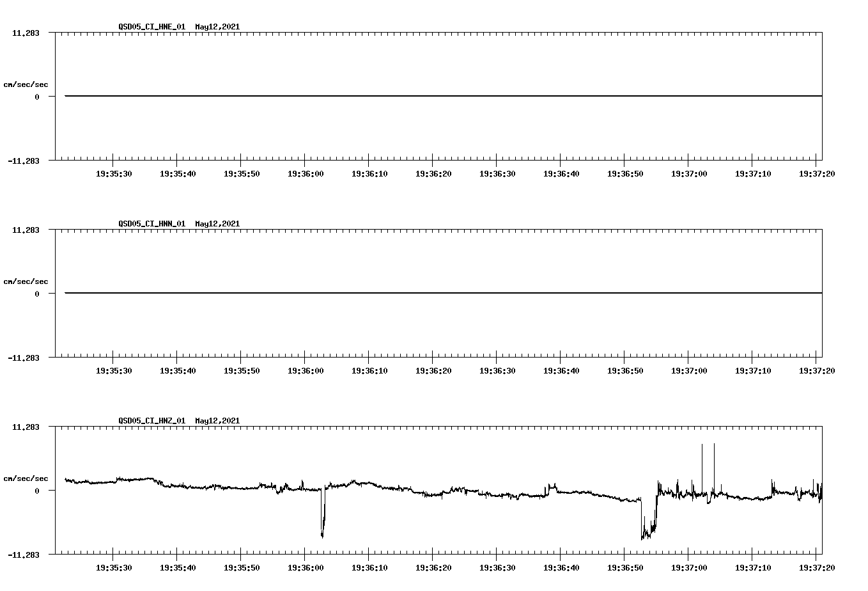The height and width of the screenshot is (591, 868).
Task: Click the zero baseline label on middle plot
Action: [x=36, y=294]
